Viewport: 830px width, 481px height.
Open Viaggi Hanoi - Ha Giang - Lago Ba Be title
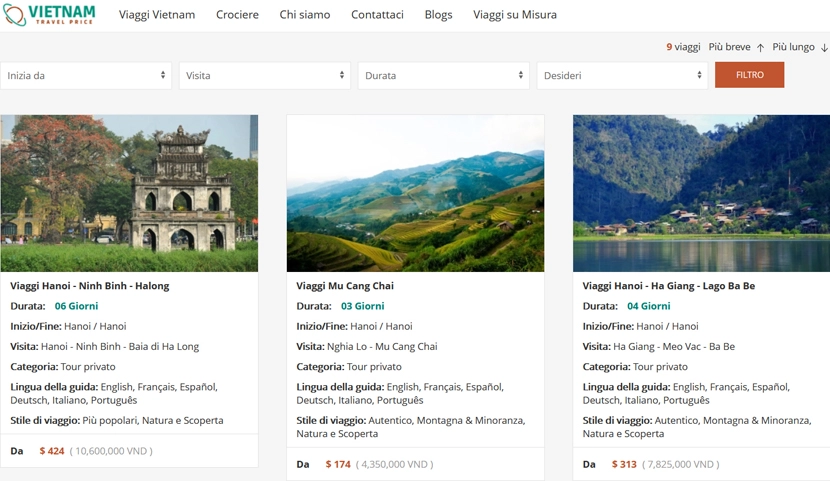[669, 286]
